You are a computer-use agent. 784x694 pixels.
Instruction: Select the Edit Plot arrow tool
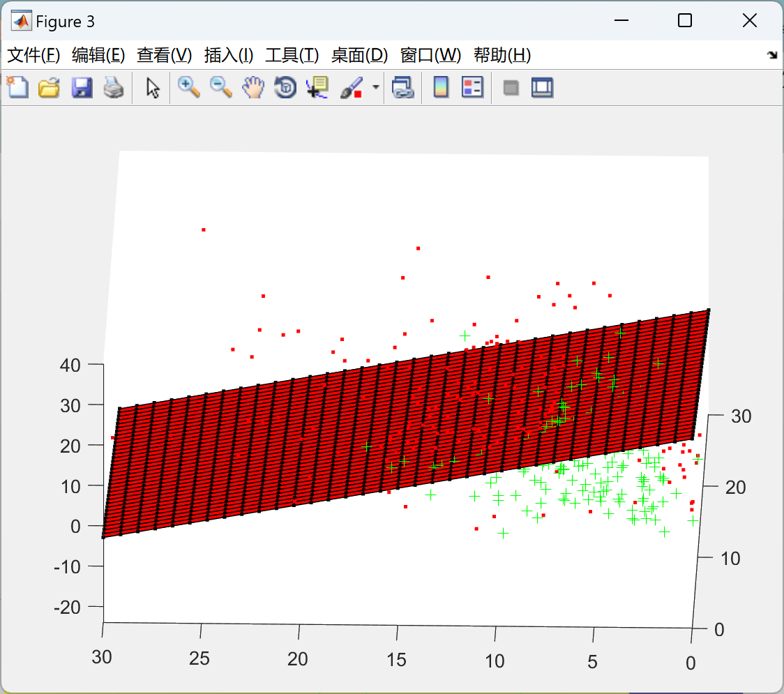coord(153,88)
